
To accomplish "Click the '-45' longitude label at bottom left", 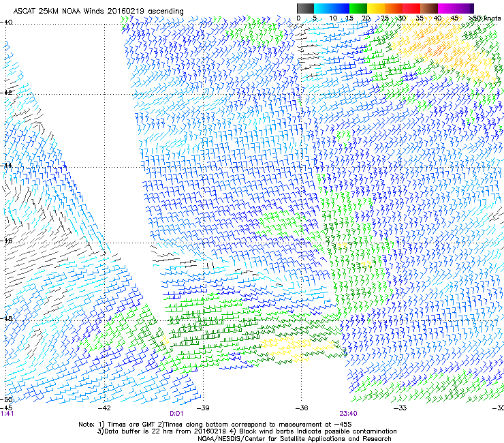I will [x=6, y=408].
